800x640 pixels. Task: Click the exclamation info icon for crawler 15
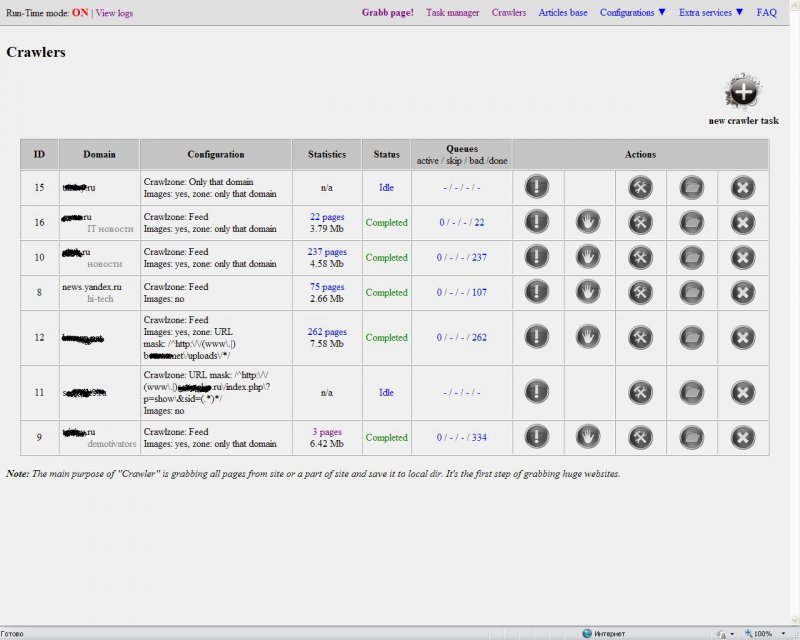pyautogui.click(x=538, y=187)
